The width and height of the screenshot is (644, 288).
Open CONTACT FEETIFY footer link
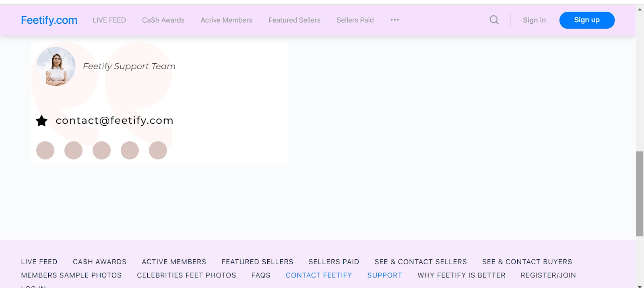[x=319, y=275]
